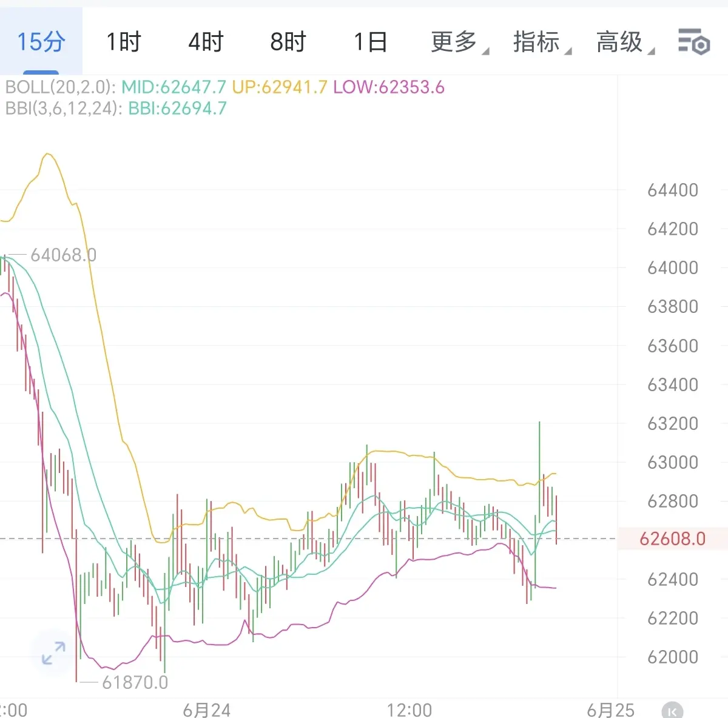
Task: Tap the 6月25 date axis label
Action: [610, 710]
